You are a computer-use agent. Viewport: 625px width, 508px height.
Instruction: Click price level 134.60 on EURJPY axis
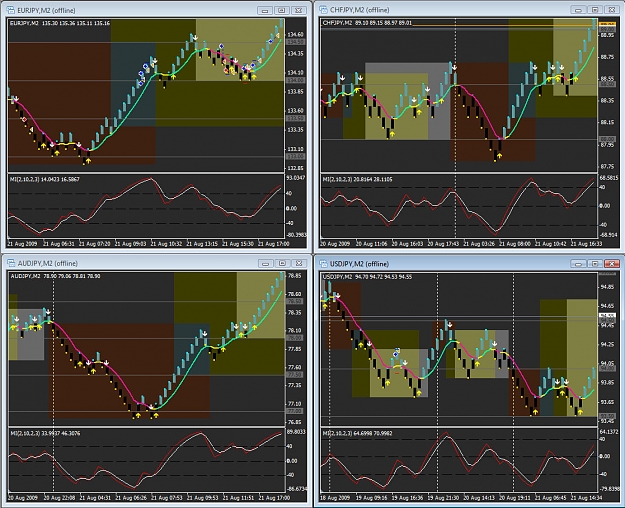(295, 35)
